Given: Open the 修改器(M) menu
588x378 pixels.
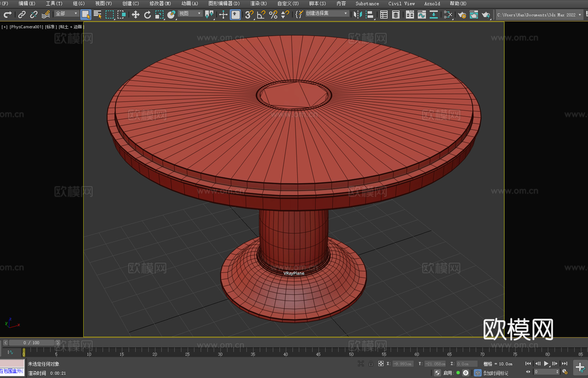Looking at the screenshot, I should pos(160,3).
